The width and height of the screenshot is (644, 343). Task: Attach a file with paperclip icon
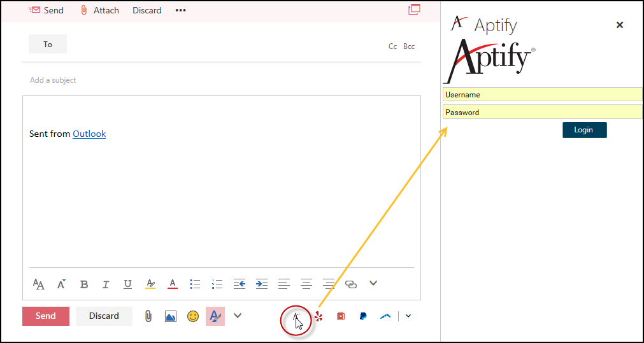pyautogui.click(x=148, y=316)
